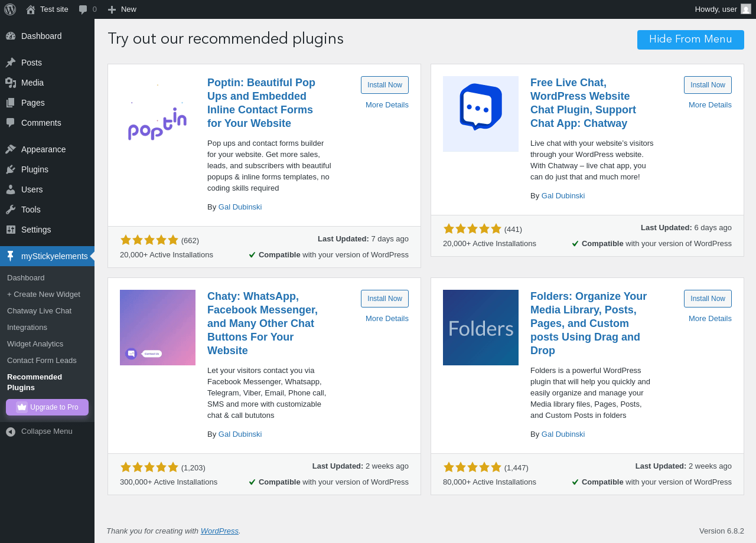Install the Poptin plugin now
756x543 pixels.
[384, 85]
